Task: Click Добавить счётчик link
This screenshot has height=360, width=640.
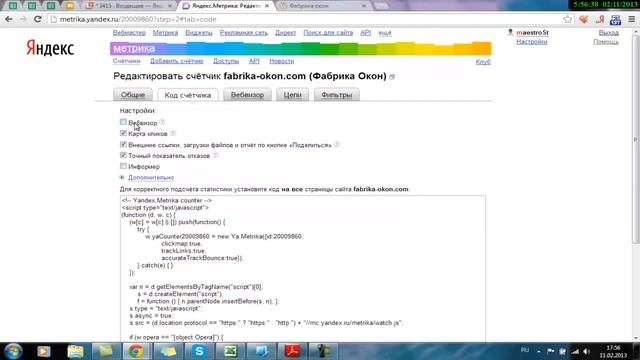Action: pos(177,61)
